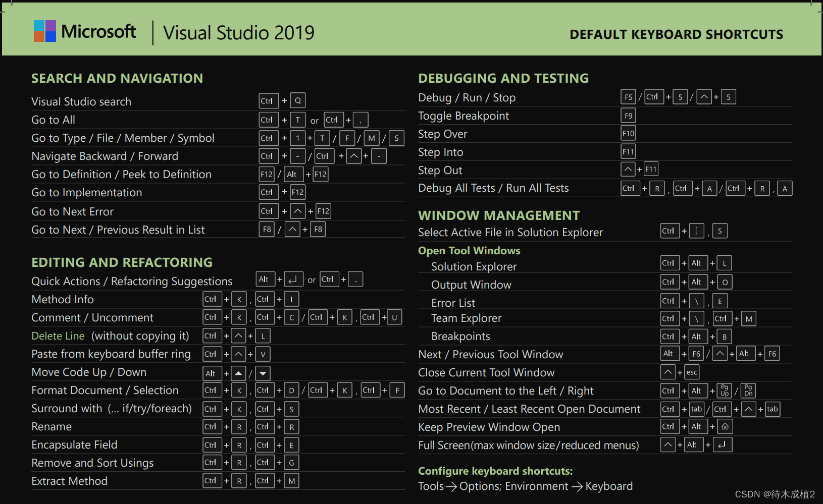Click the Shift key icon in Step Out row
823x504 pixels.
coord(628,170)
